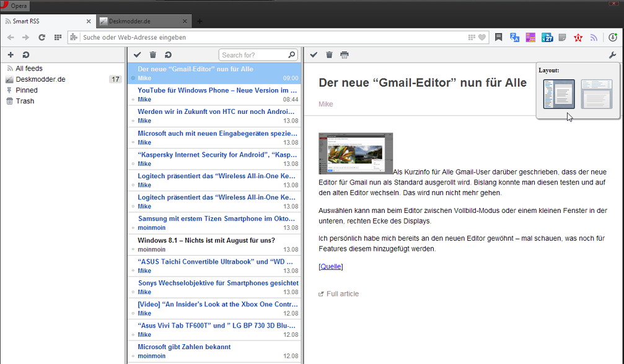This screenshot has width=624, height=364.
Task: Mark articles as read in the list toolbar
Action: 138,55
